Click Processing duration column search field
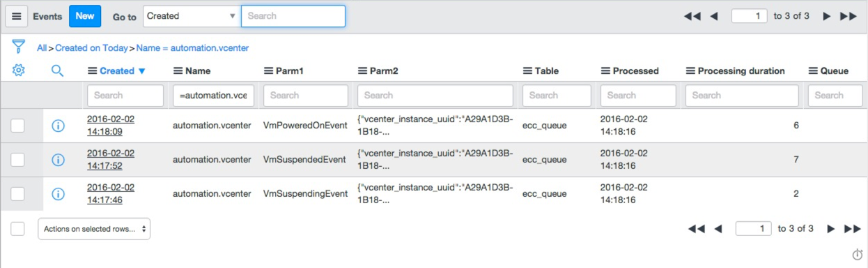The image size is (868, 268). (742, 96)
